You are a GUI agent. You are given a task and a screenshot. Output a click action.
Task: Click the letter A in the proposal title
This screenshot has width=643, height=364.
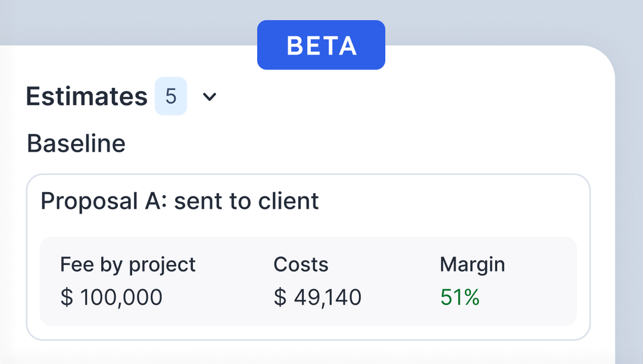(x=151, y=202)
